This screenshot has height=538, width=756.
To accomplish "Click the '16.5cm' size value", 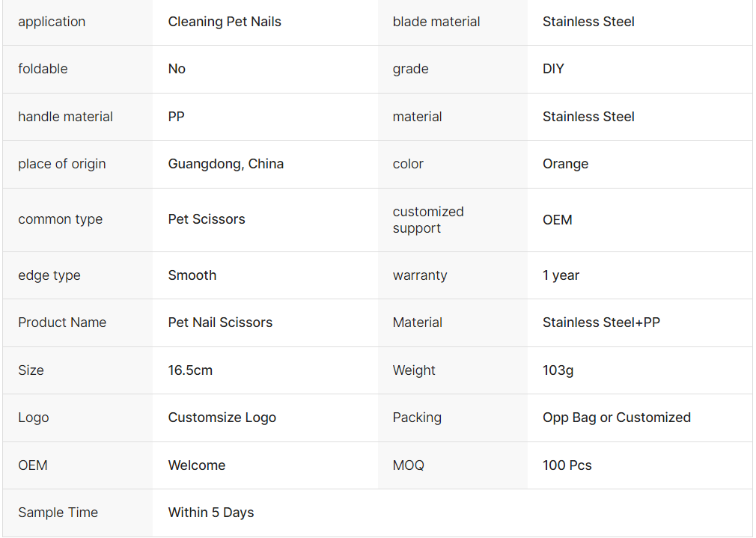I will tap(190, 370).
